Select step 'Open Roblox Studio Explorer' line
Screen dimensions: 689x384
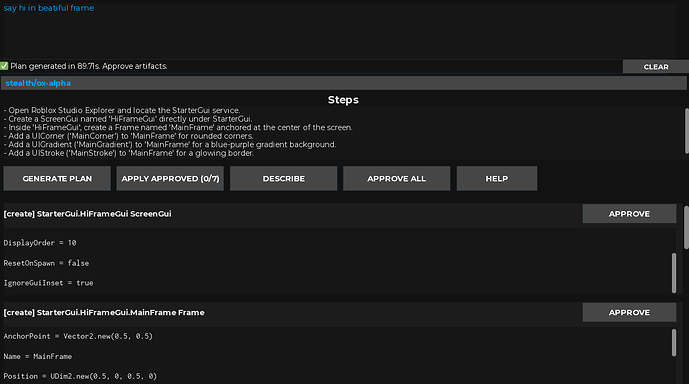(122, 110)
